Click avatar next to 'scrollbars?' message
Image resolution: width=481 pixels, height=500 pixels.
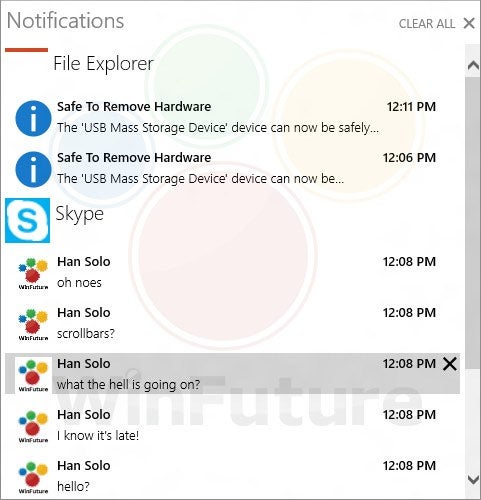point(33,324)
